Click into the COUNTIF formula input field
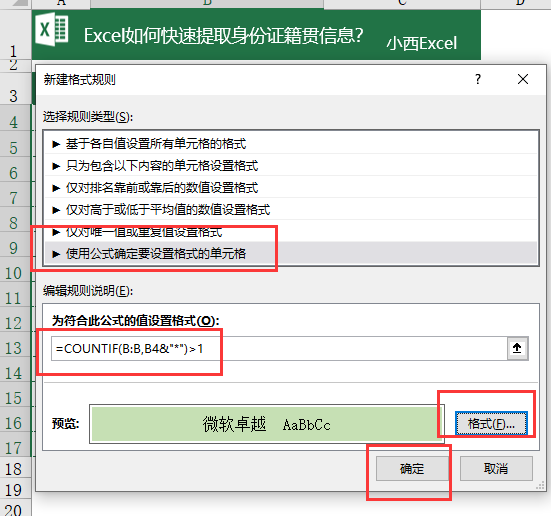Screen dimensions: 551x516 279,348
